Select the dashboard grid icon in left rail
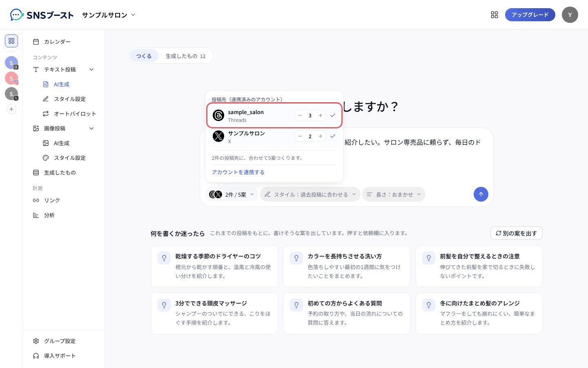The image size is (588, 368). click(11, 41)
